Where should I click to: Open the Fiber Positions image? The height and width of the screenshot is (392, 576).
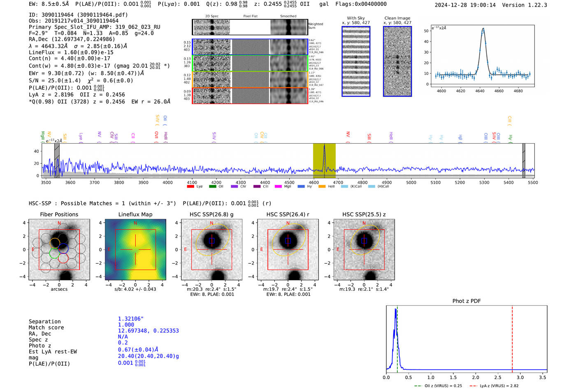[59, 250]
